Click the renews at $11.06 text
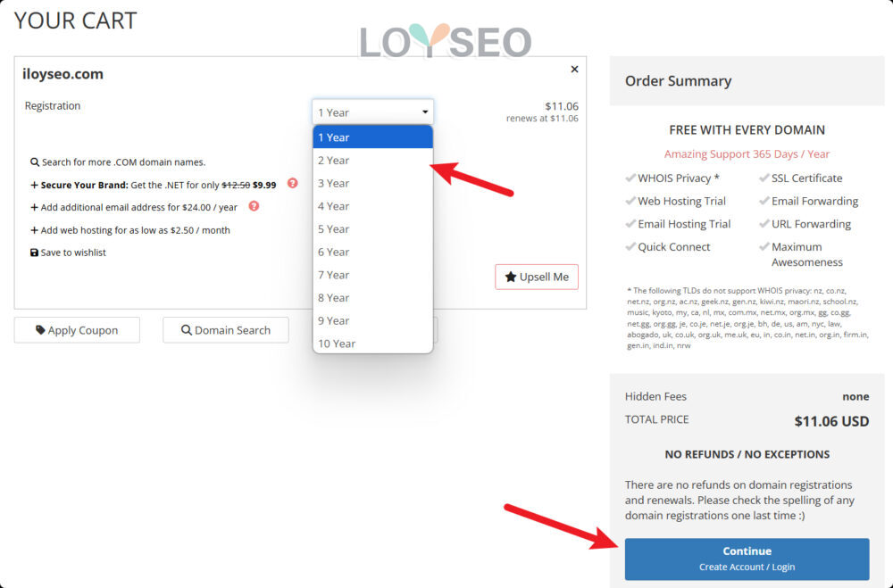The width and height of the screenshot is (893, 588). [x=542, y=119]
